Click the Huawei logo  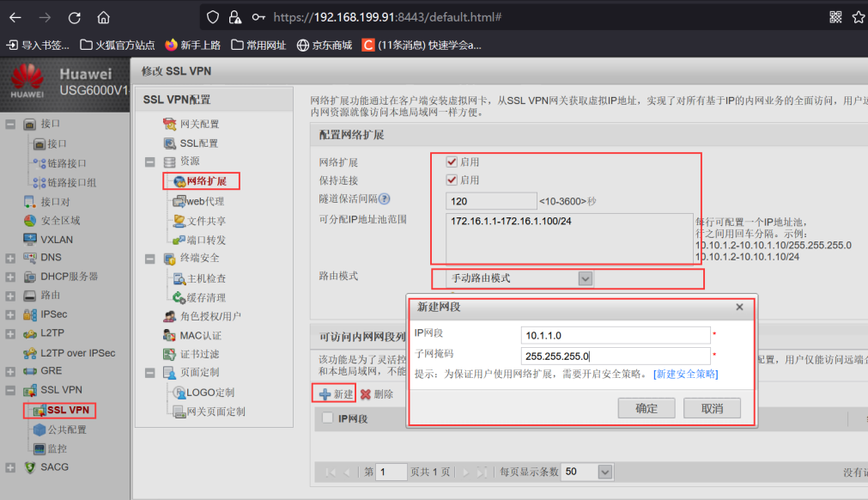27,82
